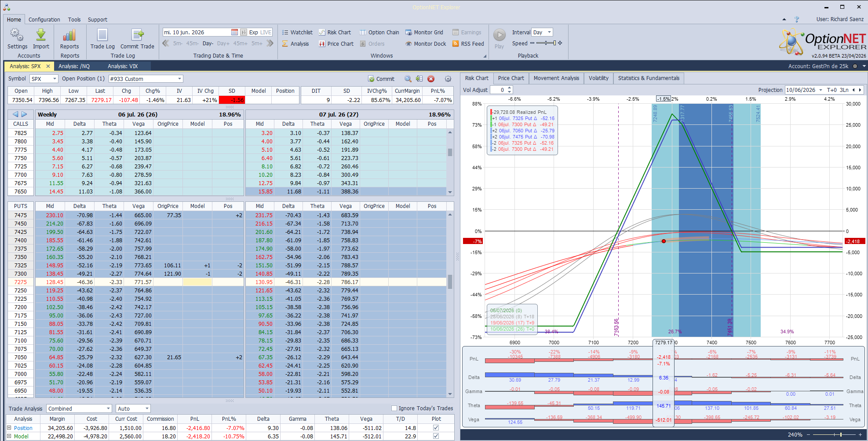Toggle the account status circle indicator
Image resolution: width=868 pixels, height=441 pixels.
[x=855, y=66]
